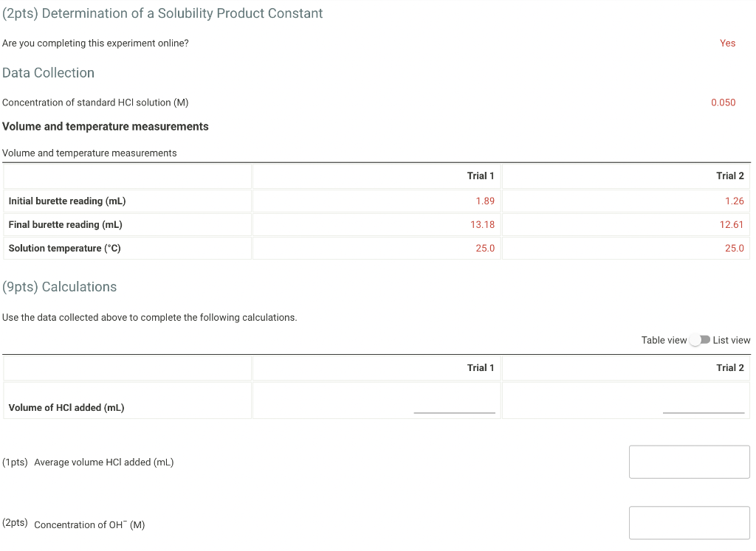The width and height of the screenshot is (756, 551).
Task: Toggle the view switch to List view
Action: 701,340
